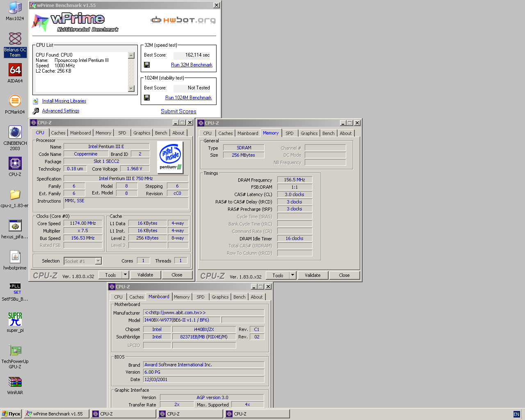Click the Close button in processor CPU-Z window
Screen dimensions: 525x420
tap(177, 275)
